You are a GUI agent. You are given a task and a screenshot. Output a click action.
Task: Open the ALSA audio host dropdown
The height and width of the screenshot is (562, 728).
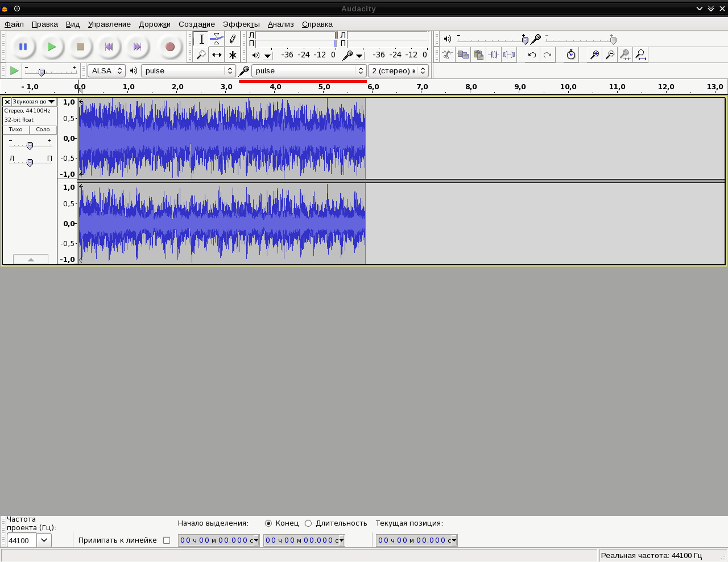click(107, 71)
